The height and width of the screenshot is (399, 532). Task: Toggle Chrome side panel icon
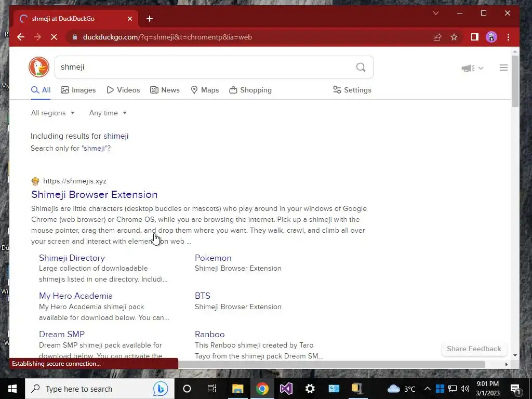[x=475, y=37]
